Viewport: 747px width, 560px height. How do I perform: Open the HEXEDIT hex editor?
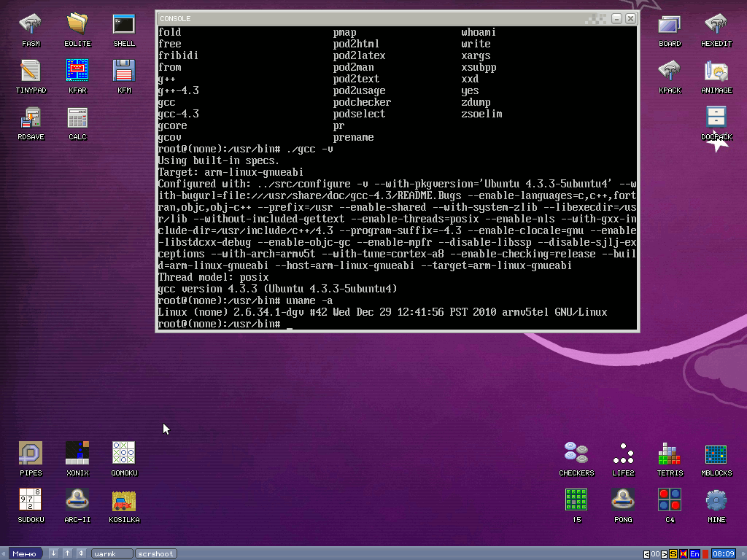point(716,22)
